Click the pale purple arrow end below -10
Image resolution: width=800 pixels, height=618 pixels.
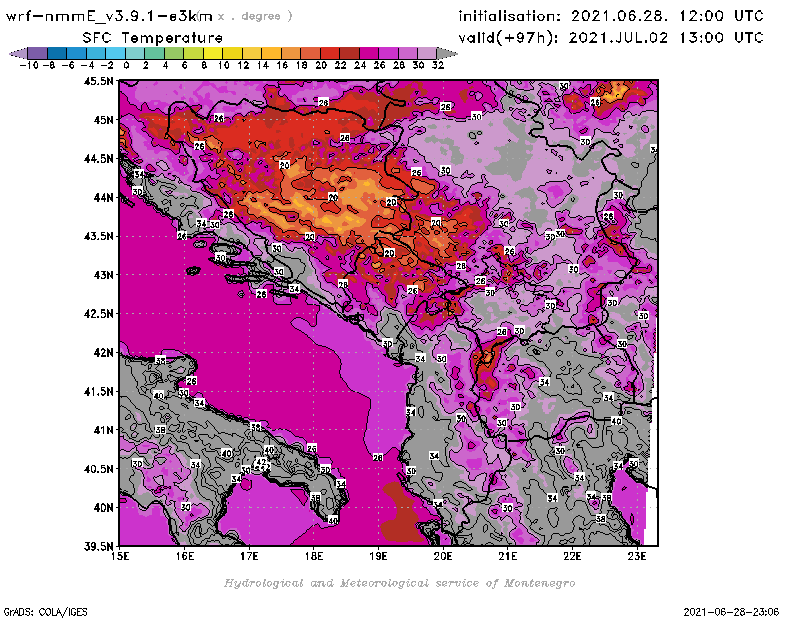(x=18, y=53)
